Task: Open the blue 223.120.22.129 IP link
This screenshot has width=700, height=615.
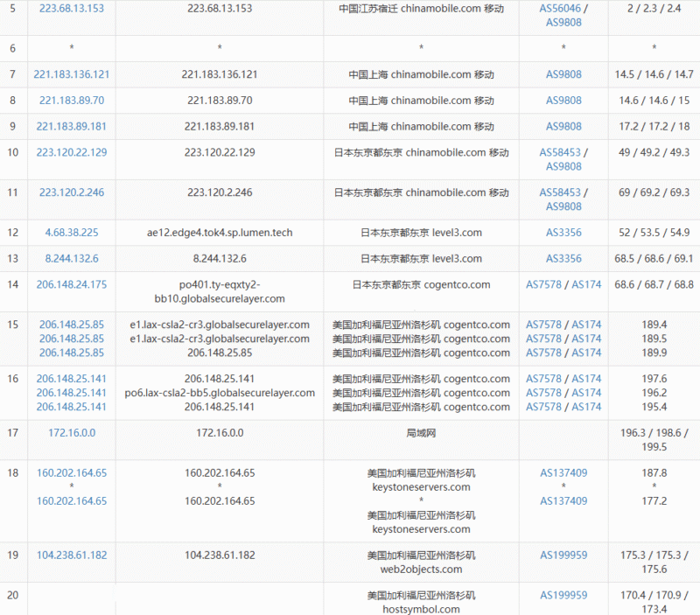Action: [x=72, y=152]
